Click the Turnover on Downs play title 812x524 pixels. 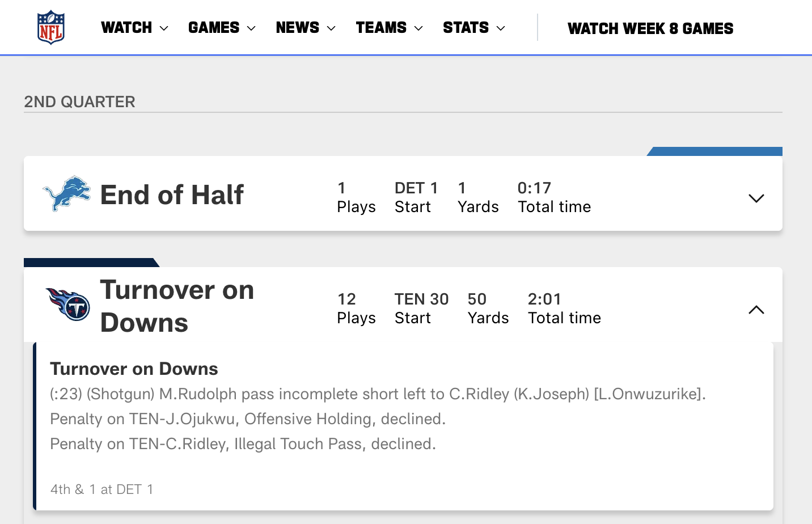pyautogui.click(x=134, y=369)
